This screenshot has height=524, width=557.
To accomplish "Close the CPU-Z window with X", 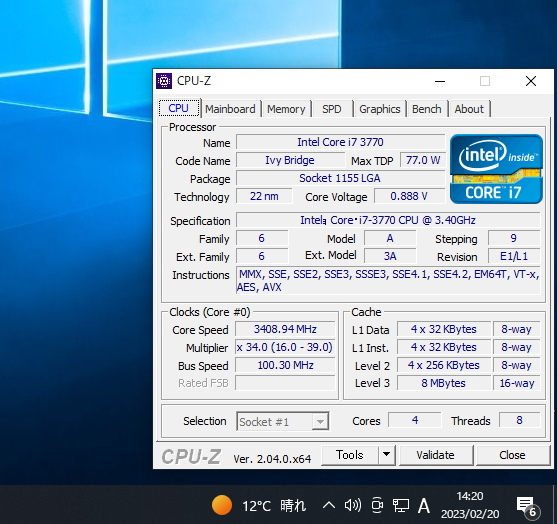I will point(531,81).
